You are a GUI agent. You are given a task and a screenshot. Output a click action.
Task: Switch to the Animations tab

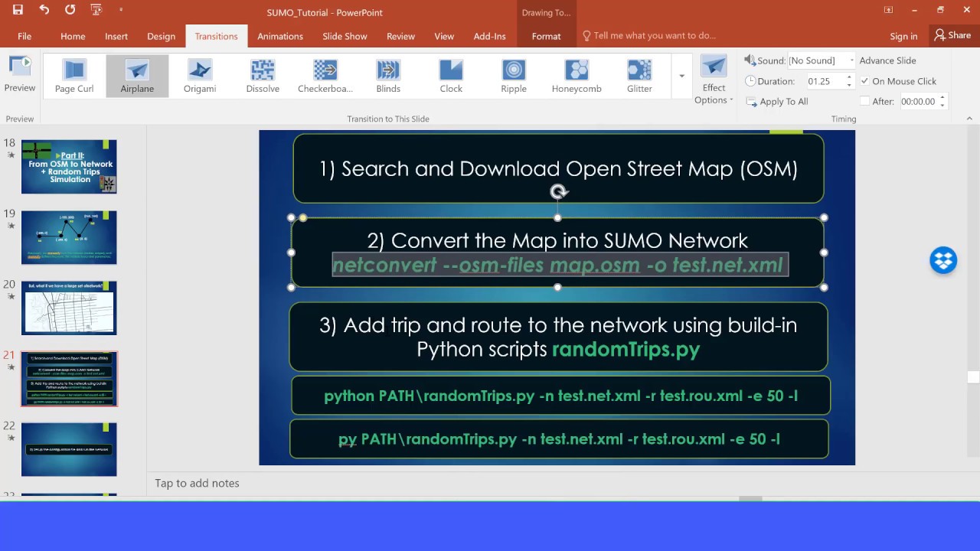[280, 36]
